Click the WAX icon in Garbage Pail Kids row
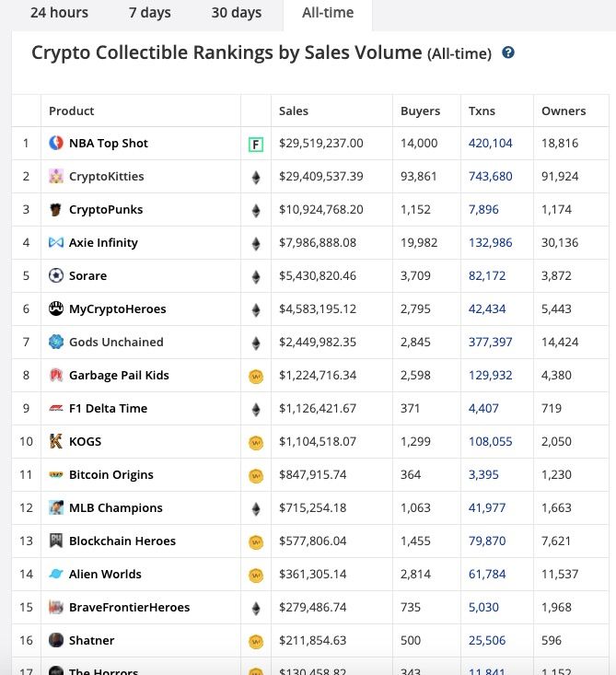Viewport: 616px width, 675px height. pos(256,376)
